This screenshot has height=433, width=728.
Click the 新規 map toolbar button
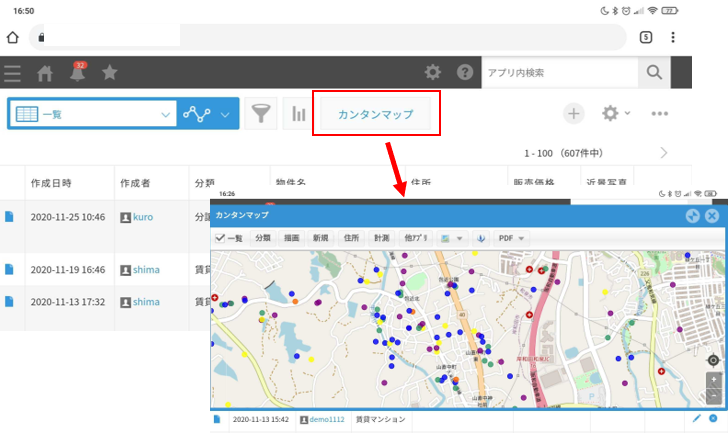tap(320, 238)
